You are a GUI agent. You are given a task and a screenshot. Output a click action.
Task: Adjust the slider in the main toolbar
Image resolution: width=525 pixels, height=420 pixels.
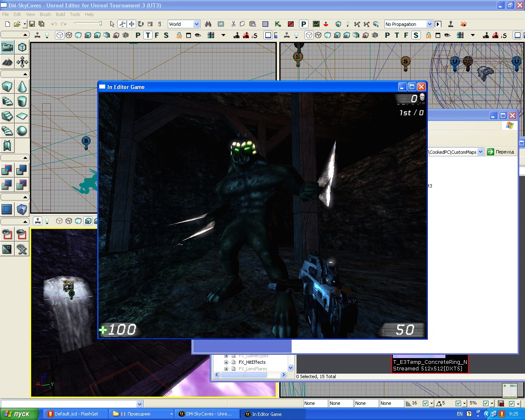pos(100,24)
